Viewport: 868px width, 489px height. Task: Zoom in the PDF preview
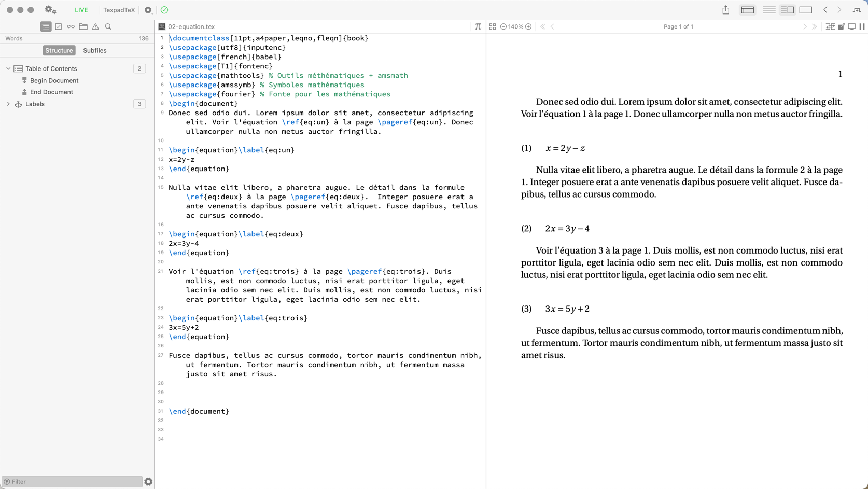528,26
